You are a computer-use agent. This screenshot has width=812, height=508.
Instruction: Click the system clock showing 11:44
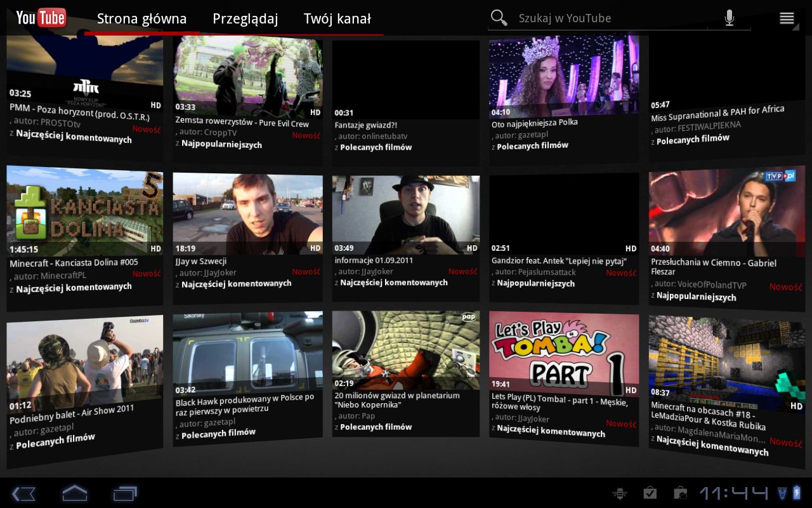pos(733,493)
